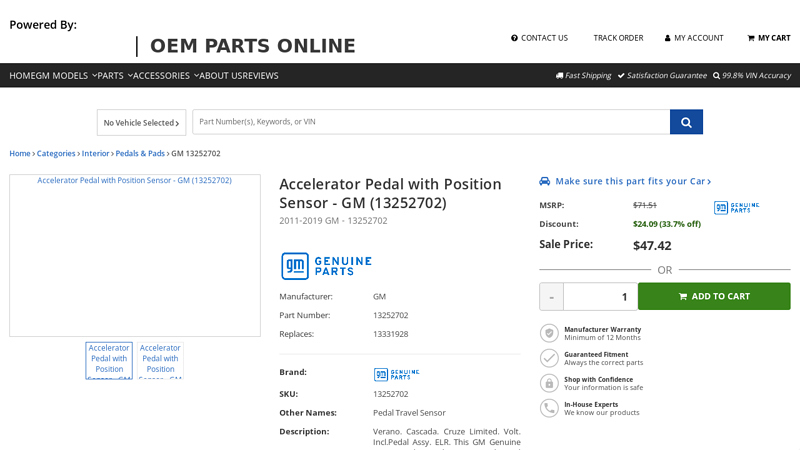Expand the Parts menu dropdown
The height and width of the screenshot is (450, 800).
pyautogui.click(x=114, y=76)
